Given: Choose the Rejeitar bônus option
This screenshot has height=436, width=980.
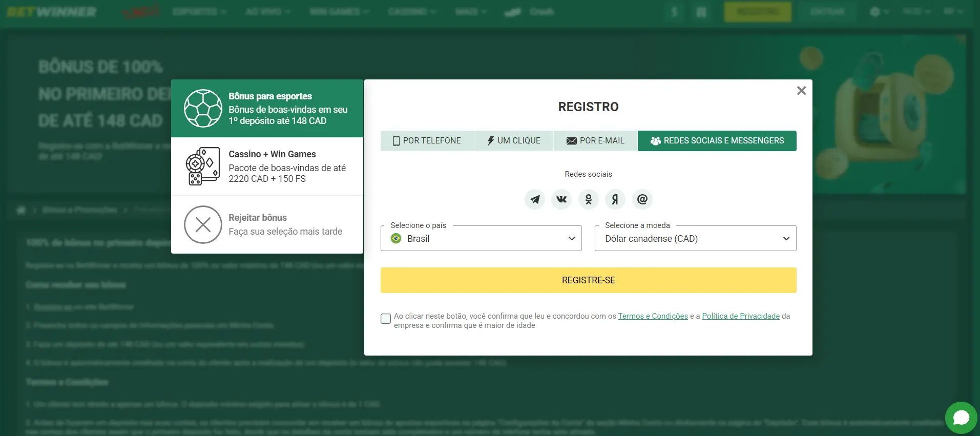Looking at the screenshot, I should tap(267, 224).
